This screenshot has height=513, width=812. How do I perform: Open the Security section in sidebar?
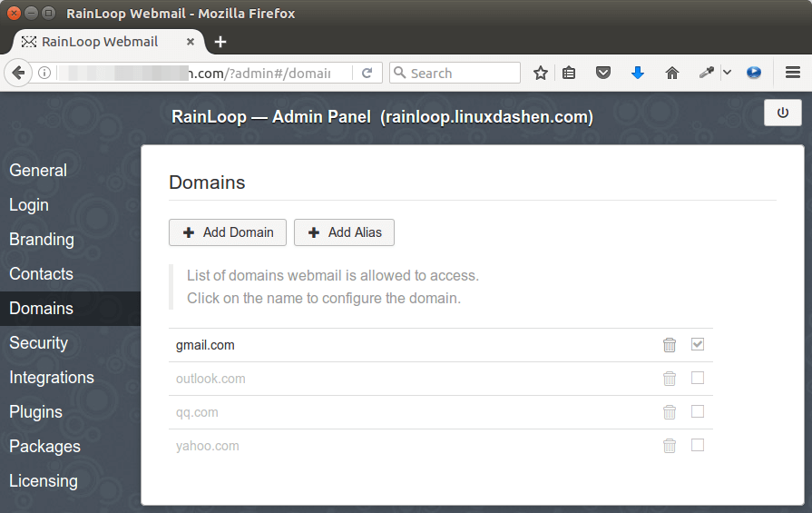(x=39, y=343)
